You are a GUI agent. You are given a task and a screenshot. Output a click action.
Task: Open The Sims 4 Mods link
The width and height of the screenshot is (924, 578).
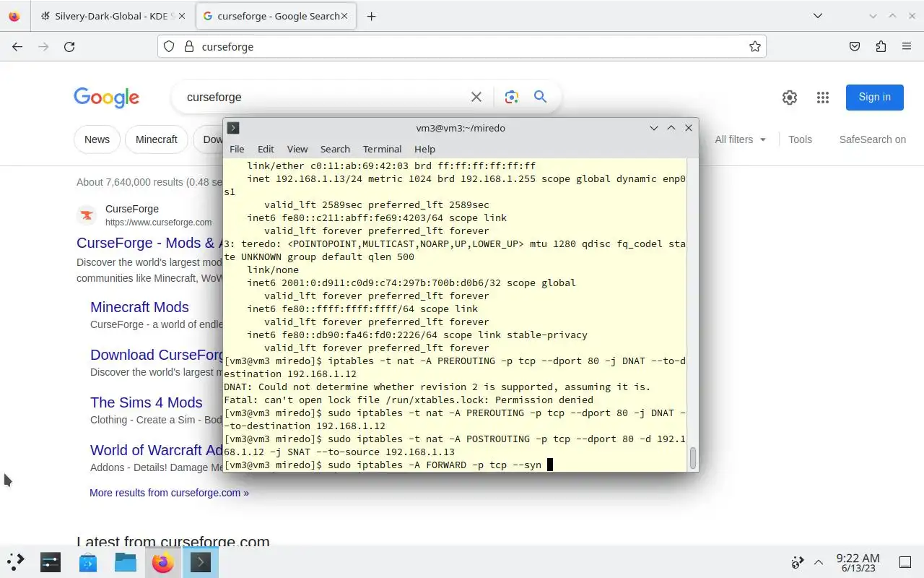pos(147,402)
